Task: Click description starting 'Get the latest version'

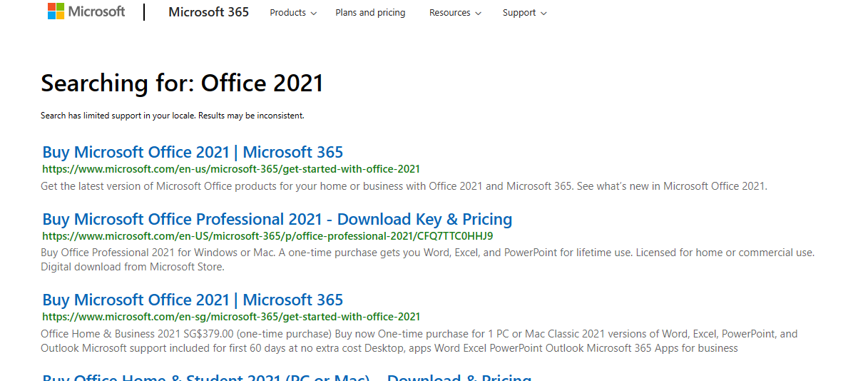Action: [x=404, y=186]
